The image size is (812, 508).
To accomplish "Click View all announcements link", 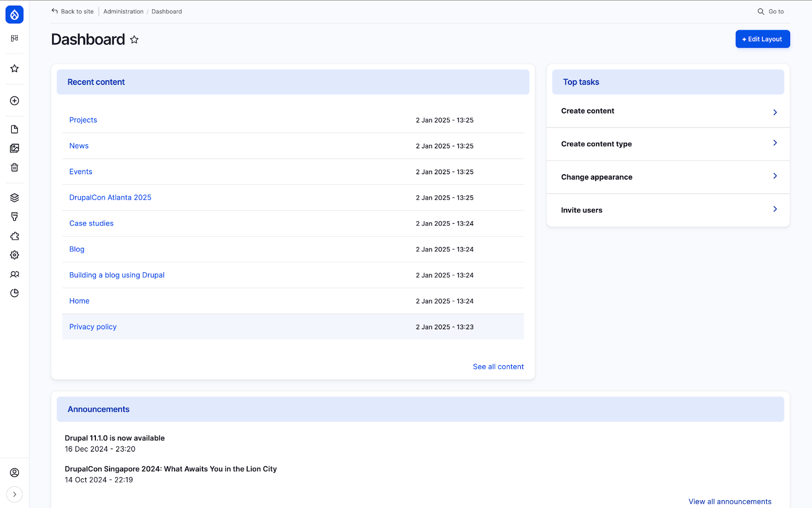I will click(730, 501).
